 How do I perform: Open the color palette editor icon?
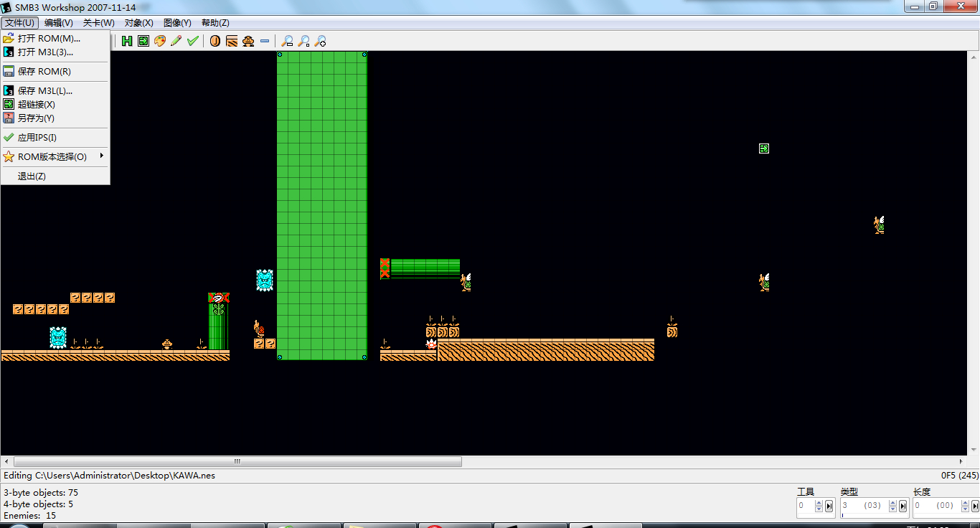(x=160, y=41)
